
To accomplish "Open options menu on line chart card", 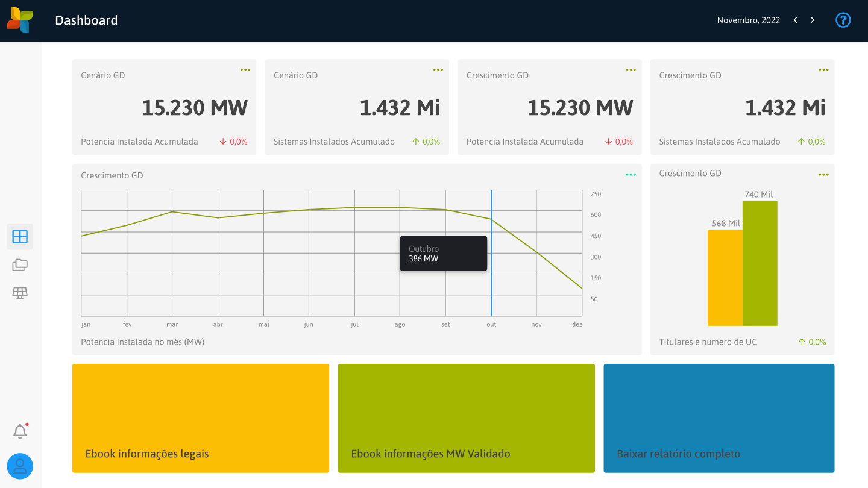I will click(631, 175).
